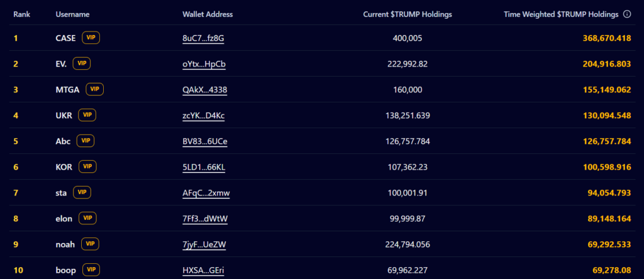Follow wallet link 7jyF...UeZW
644x279 pixels.
tap(204, 245)
